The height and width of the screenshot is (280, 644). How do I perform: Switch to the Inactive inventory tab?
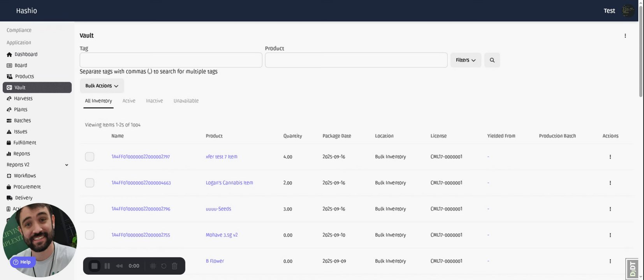[x=155, y=101]
